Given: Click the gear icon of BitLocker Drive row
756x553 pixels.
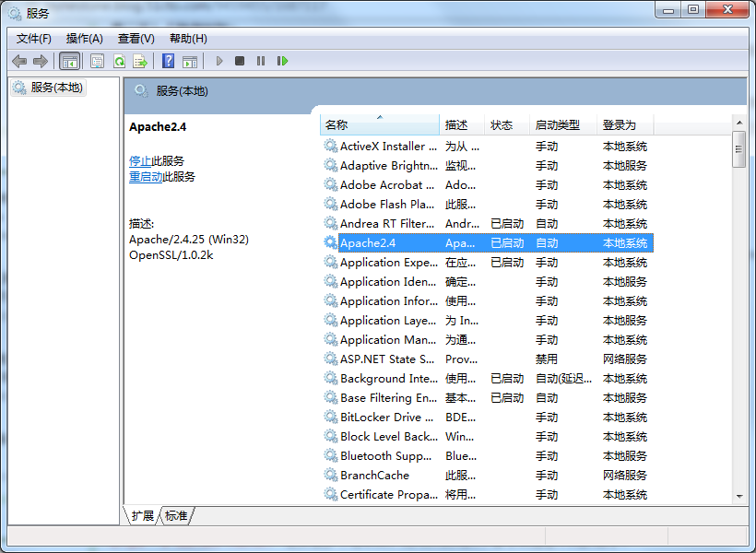Looking at the screenshot, I should 330,417.
